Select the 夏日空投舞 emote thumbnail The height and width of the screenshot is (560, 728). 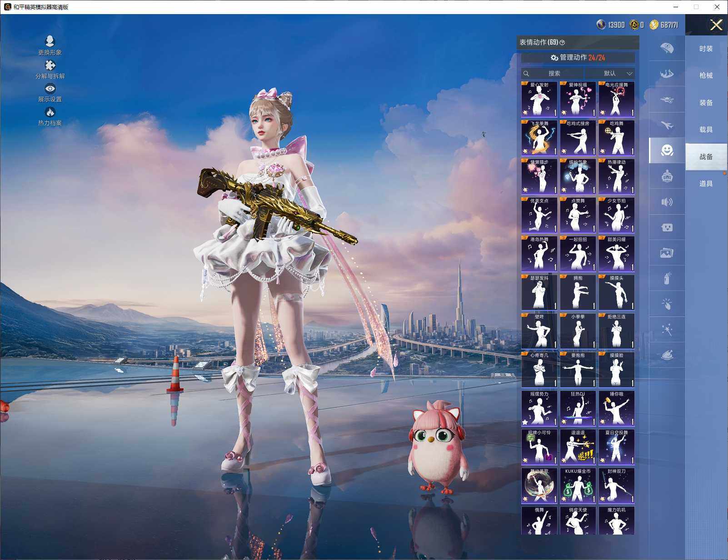617,447
